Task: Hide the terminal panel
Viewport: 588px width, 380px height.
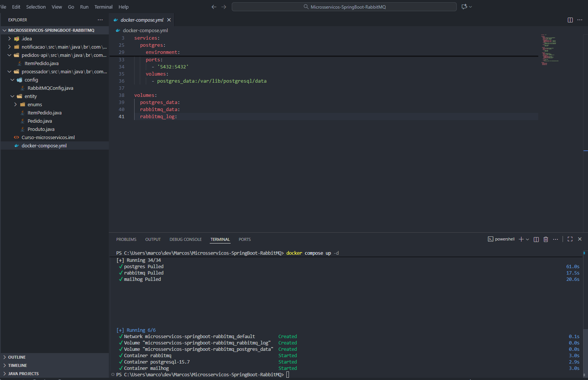Action: (580, 239)
